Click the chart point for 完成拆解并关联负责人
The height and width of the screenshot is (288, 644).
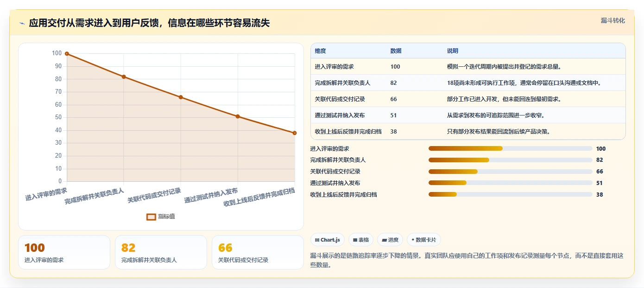[x=124, y=77]
